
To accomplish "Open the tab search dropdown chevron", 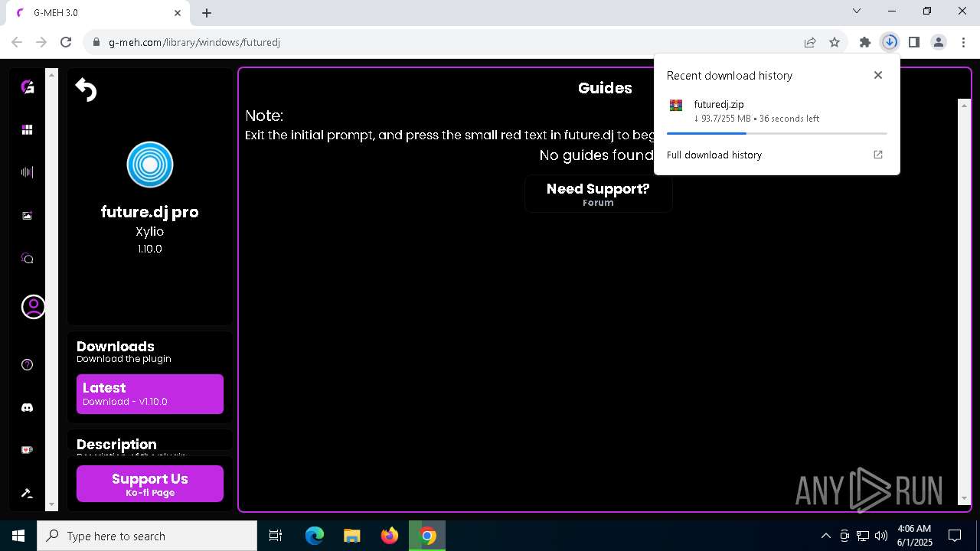I will 857,11.
